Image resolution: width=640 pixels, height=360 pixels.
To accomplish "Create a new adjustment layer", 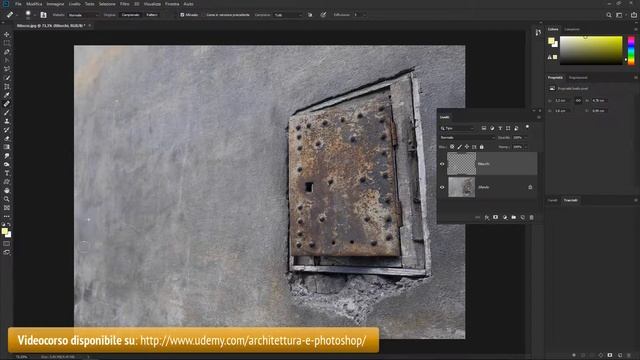I will click(x=505, y=218).
